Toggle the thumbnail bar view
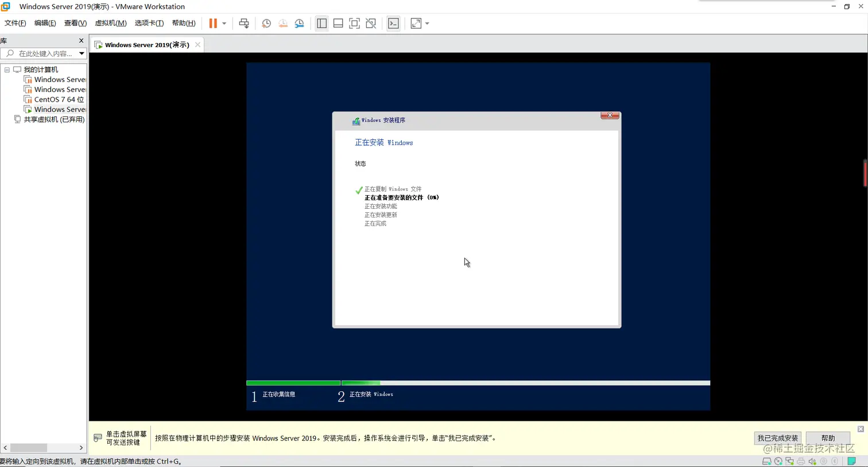Screen dimensions: 868x467 click(x=338, y=24)
